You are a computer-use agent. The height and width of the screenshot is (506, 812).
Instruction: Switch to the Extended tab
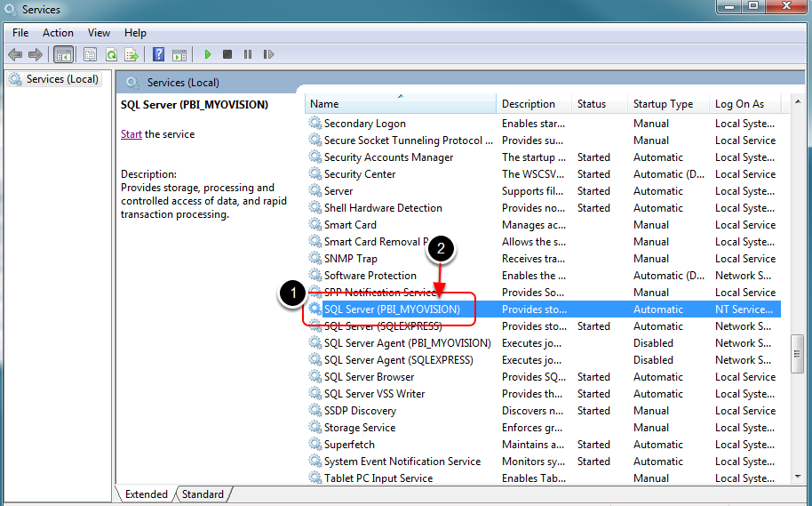pos(146,494)
